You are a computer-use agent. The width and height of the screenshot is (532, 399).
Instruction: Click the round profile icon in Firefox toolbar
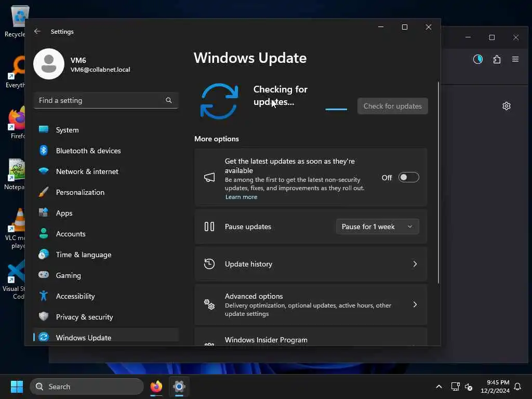coord(478,59)
